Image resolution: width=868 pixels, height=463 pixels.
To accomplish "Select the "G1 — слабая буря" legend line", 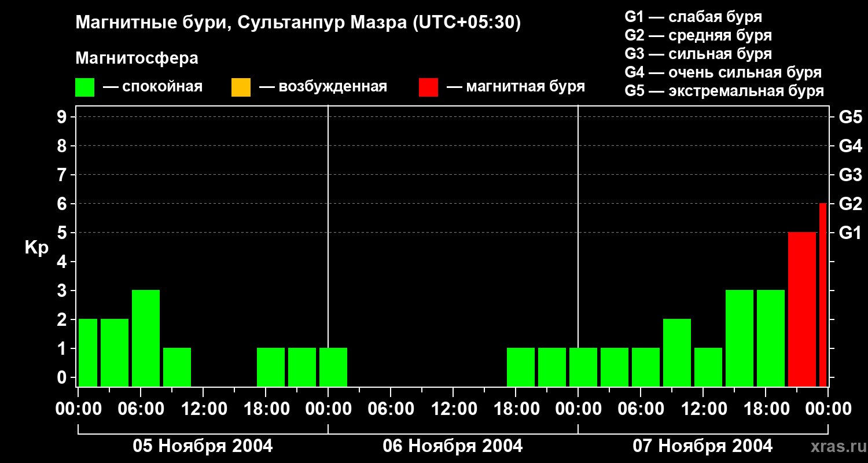I will 693,17.
